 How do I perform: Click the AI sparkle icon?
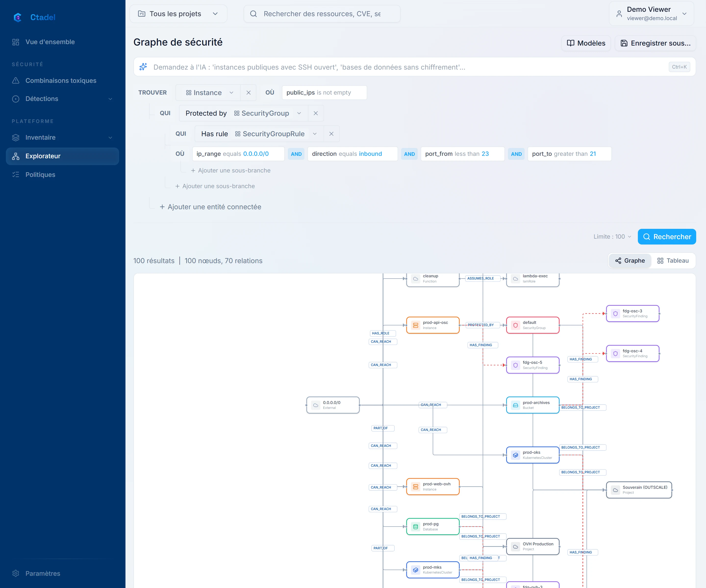[143, 67]
